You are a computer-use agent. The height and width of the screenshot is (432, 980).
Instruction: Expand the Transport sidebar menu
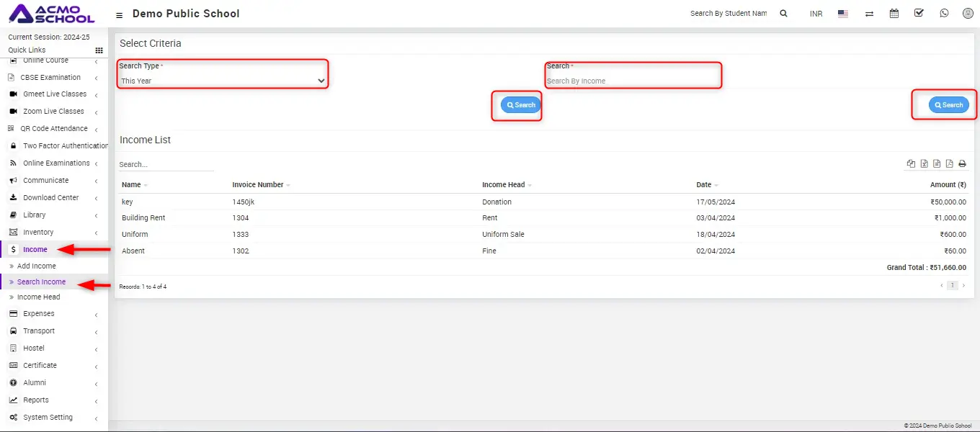(39, 331)
